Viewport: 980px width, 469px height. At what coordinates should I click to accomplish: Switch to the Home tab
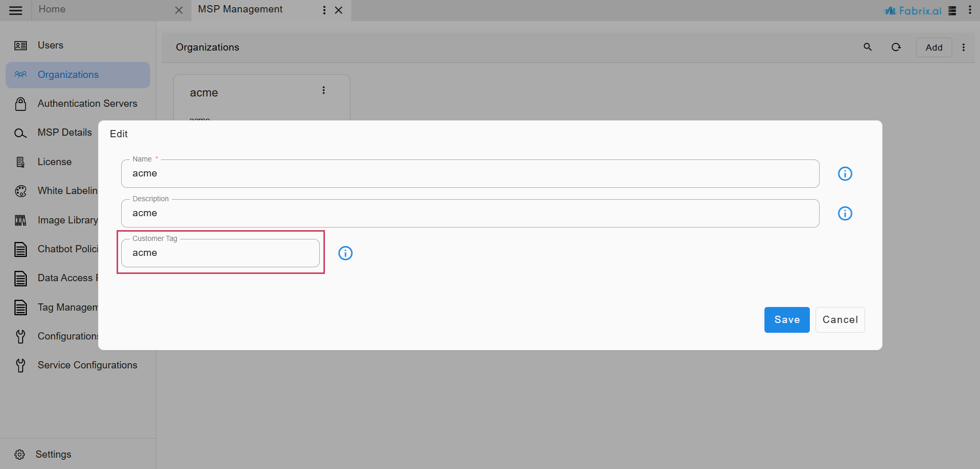[x=52, y=9]
